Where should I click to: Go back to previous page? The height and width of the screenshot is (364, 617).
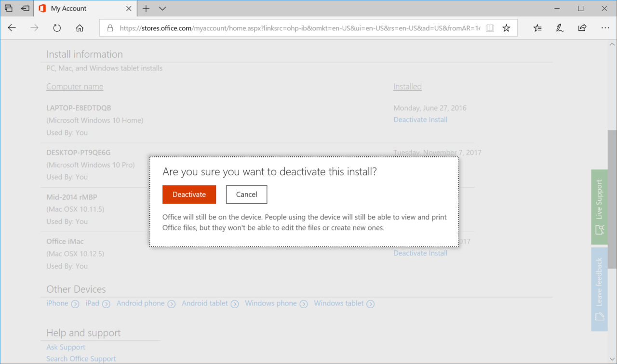coord(12,28)
